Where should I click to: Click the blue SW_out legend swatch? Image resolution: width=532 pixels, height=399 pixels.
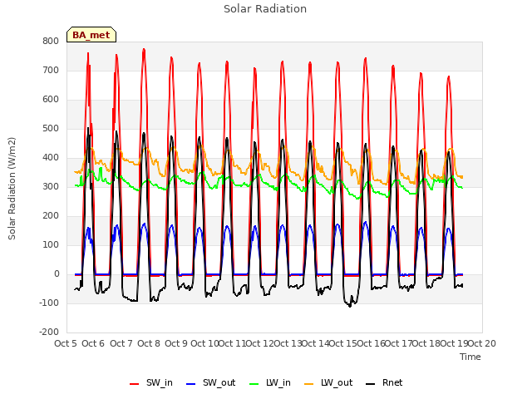tap(191, 384)
